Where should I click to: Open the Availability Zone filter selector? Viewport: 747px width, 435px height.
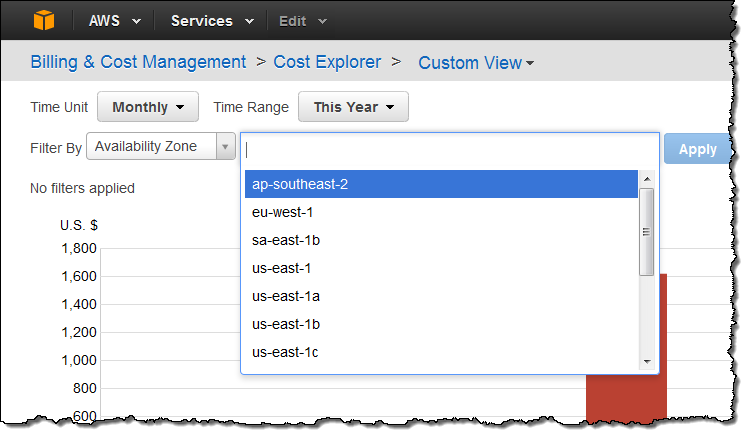[161, 147]
